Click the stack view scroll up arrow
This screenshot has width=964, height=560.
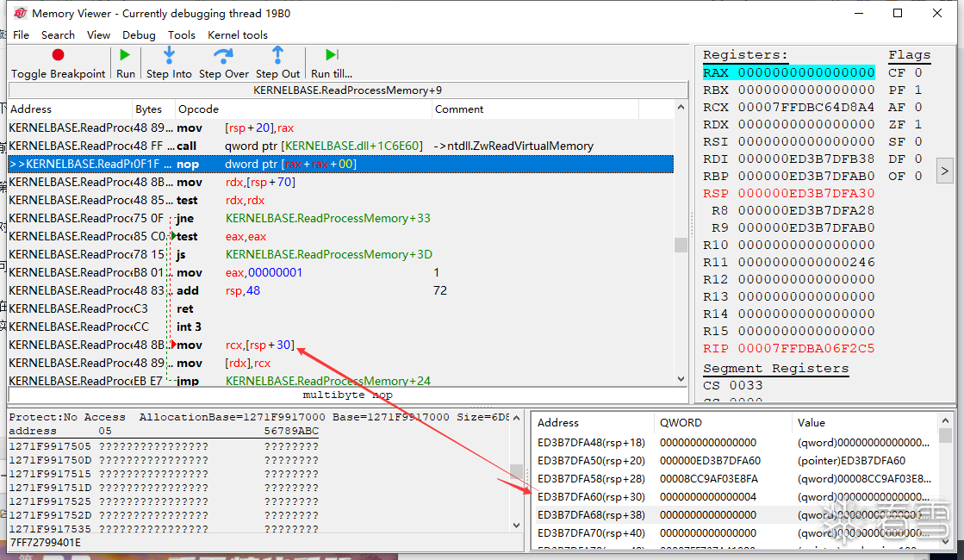[946, 421]
